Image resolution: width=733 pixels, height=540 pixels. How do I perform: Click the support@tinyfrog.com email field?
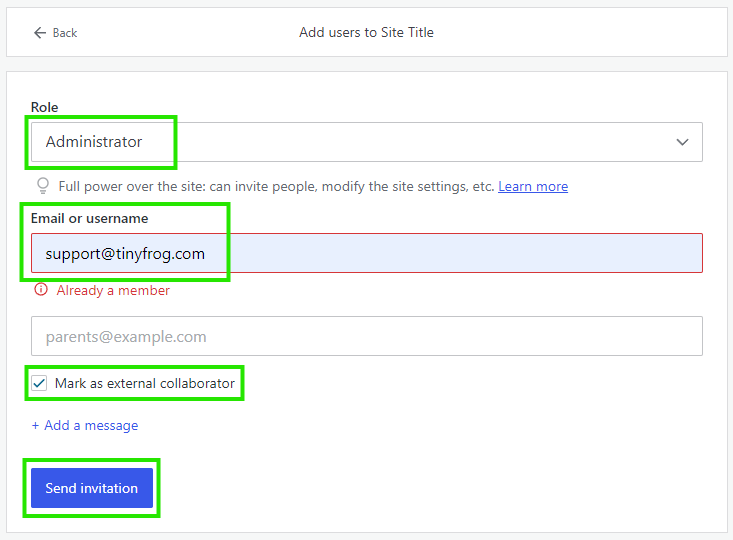pyautogui.click(x=300, y=253)
